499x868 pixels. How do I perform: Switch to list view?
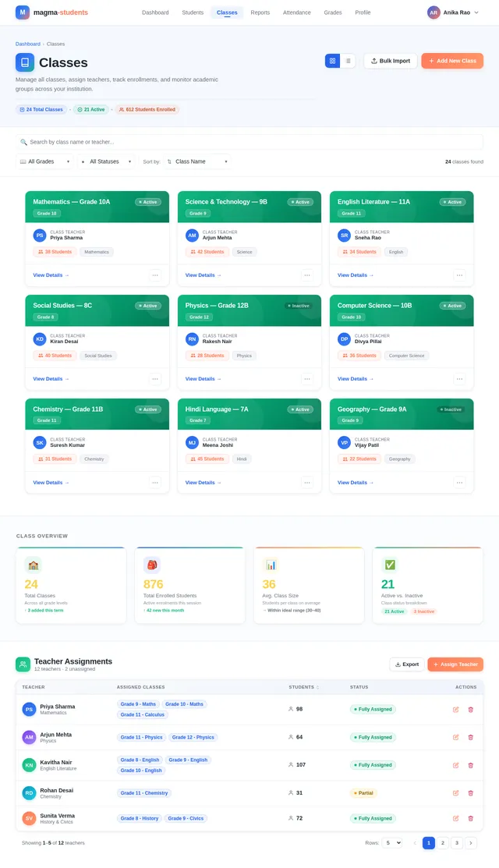348,61
